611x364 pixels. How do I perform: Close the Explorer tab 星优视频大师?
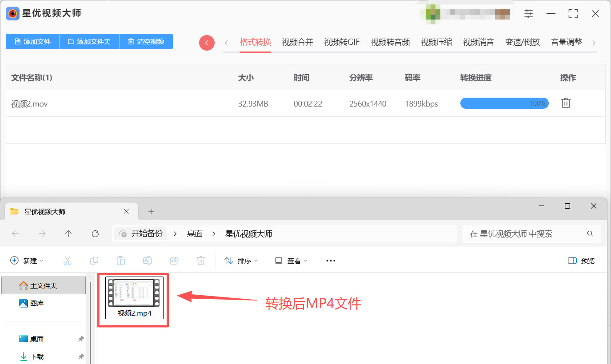point(126,211)
